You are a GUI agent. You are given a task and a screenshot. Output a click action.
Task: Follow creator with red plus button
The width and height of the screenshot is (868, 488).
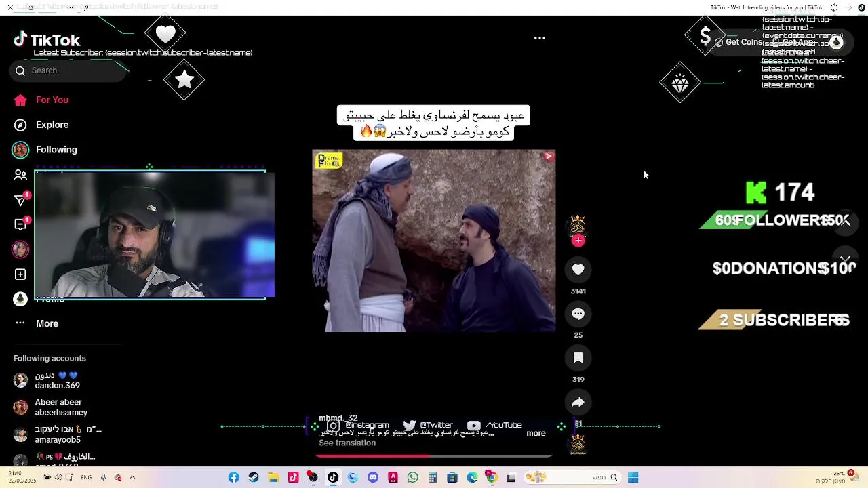coord(578,241)
